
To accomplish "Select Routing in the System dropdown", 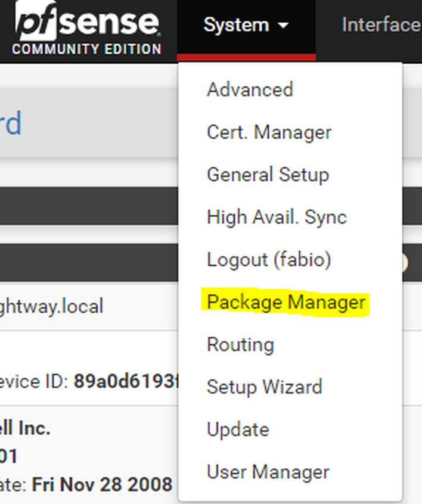I will tap(241, 345).
